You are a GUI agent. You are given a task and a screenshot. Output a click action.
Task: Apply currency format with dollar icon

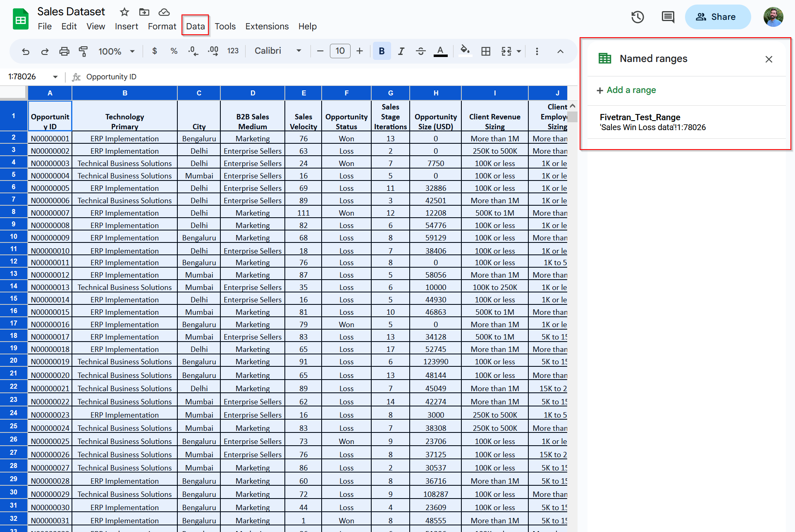(x=155, y=51)
